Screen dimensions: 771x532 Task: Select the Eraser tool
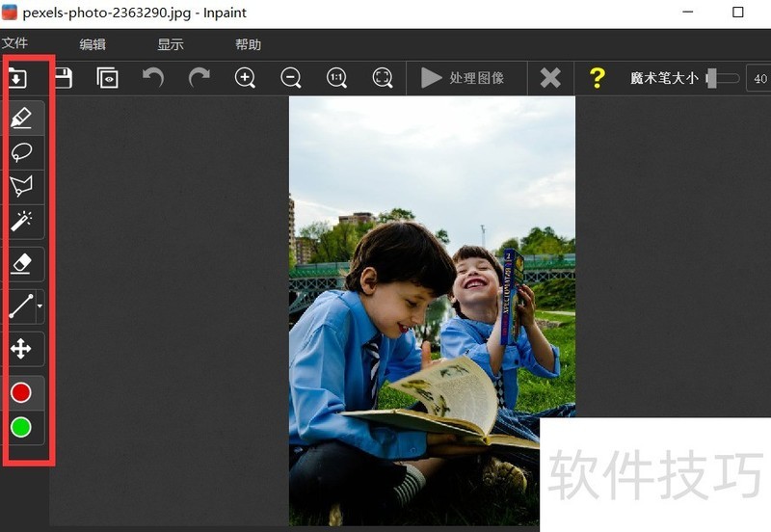click(21, 264)
